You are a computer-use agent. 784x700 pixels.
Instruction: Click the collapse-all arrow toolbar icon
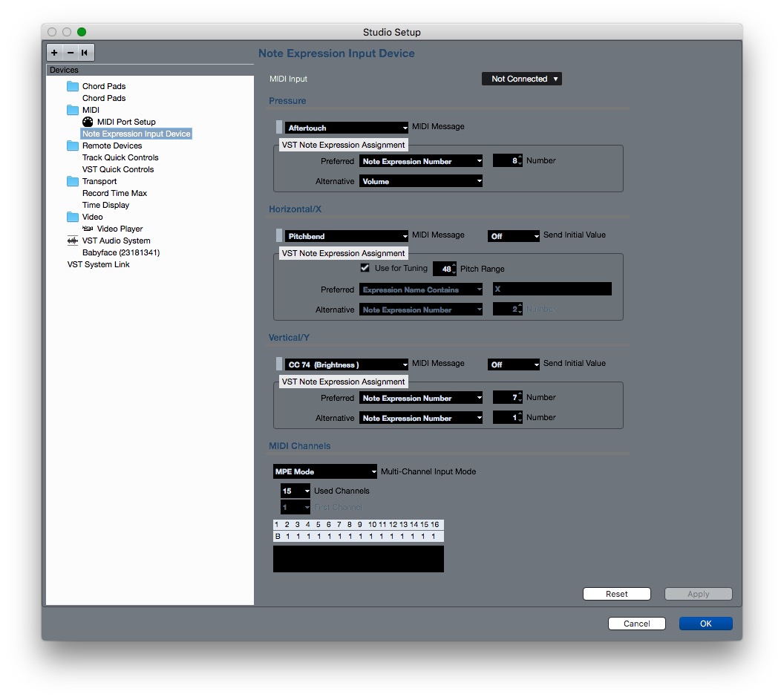click(85, 53)
